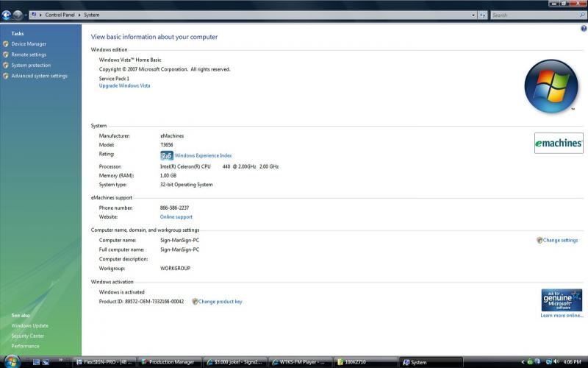Open the address bar history dropdown
Image resolution: width=588 pixels, height=368 pixels.
pos(473,15)
